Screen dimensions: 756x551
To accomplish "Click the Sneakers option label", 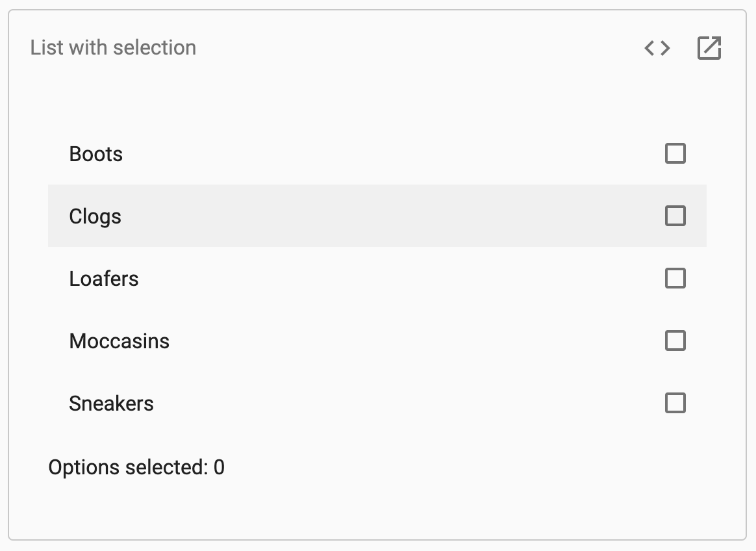I will point(111,404).
